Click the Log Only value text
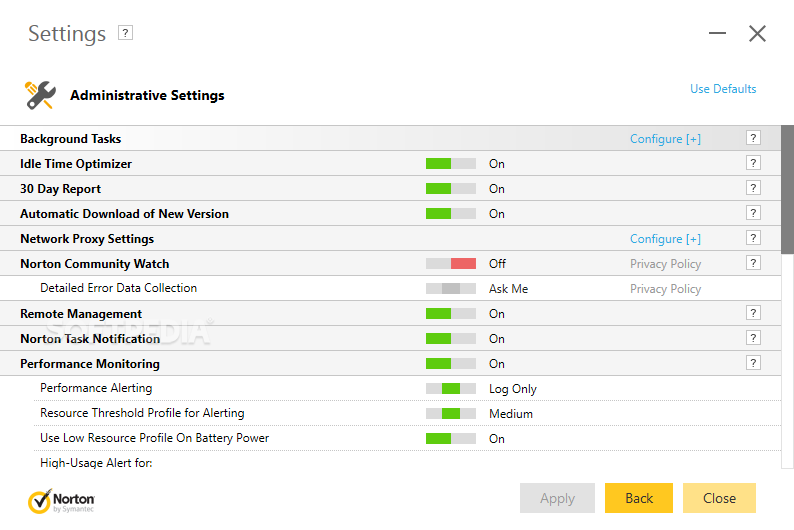Screen dimensions: 794x530 click(512, 389)
